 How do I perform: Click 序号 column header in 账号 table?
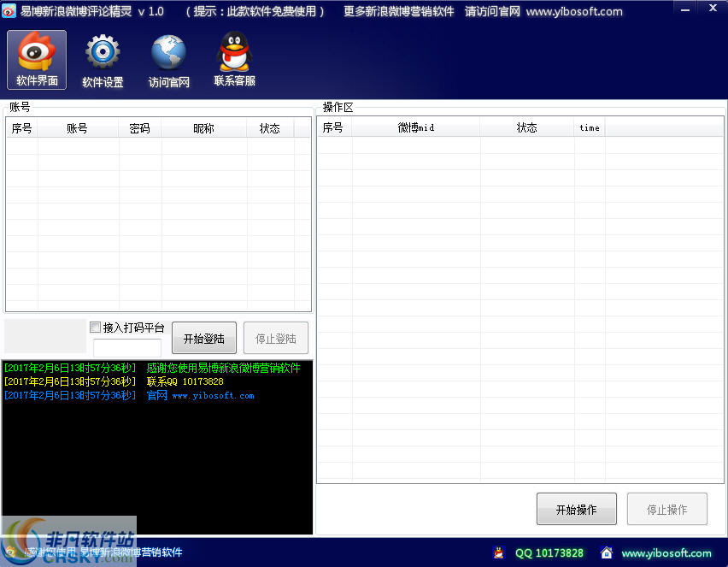coord(22,128)
